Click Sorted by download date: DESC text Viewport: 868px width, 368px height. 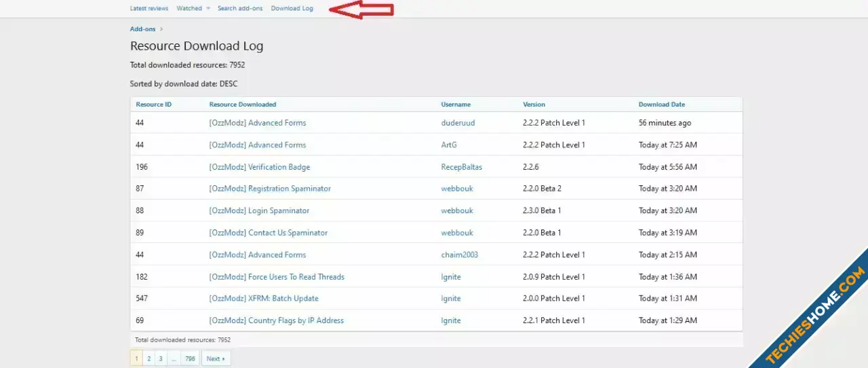point(184,84)
